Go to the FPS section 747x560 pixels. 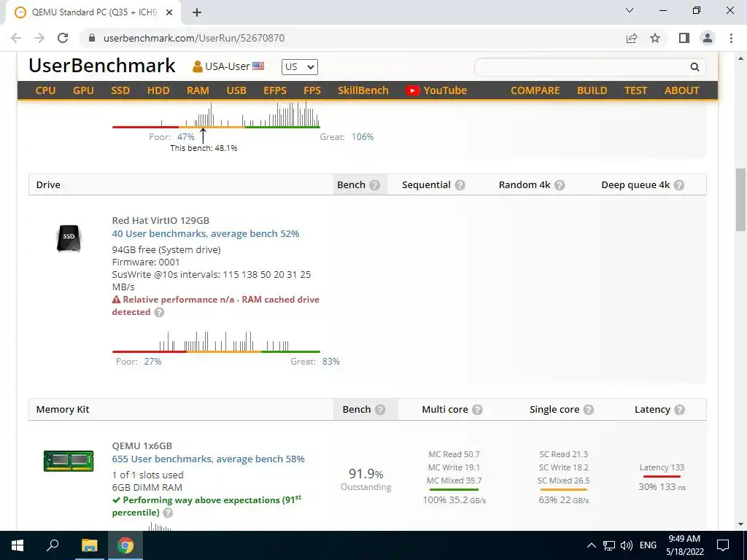tap(312, 90)
